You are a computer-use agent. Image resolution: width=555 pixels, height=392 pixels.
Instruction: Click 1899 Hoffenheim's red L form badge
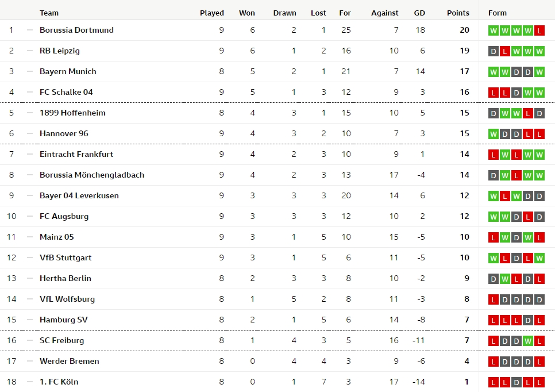pos(527,113)
